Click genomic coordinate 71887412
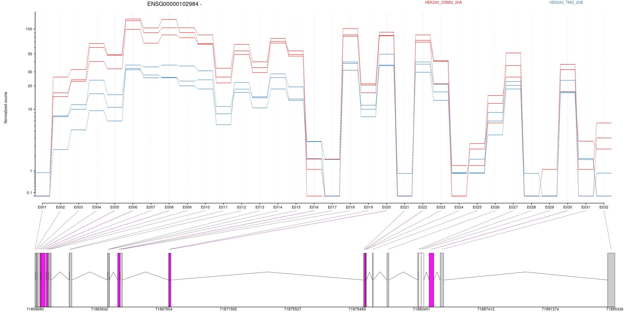This screenshot has width=644, height=322. [x=486, y=309]
